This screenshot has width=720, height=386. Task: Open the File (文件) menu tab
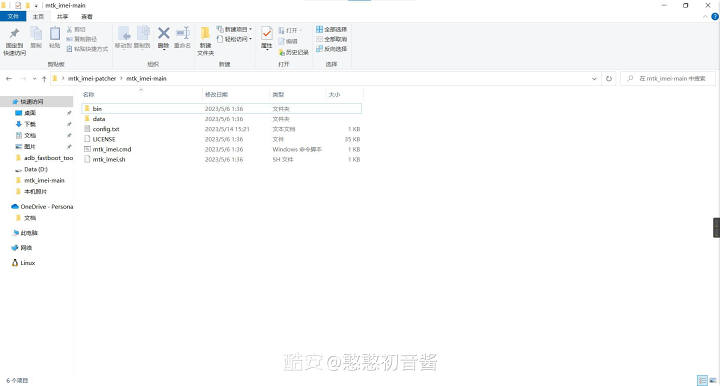coord(13,17)
